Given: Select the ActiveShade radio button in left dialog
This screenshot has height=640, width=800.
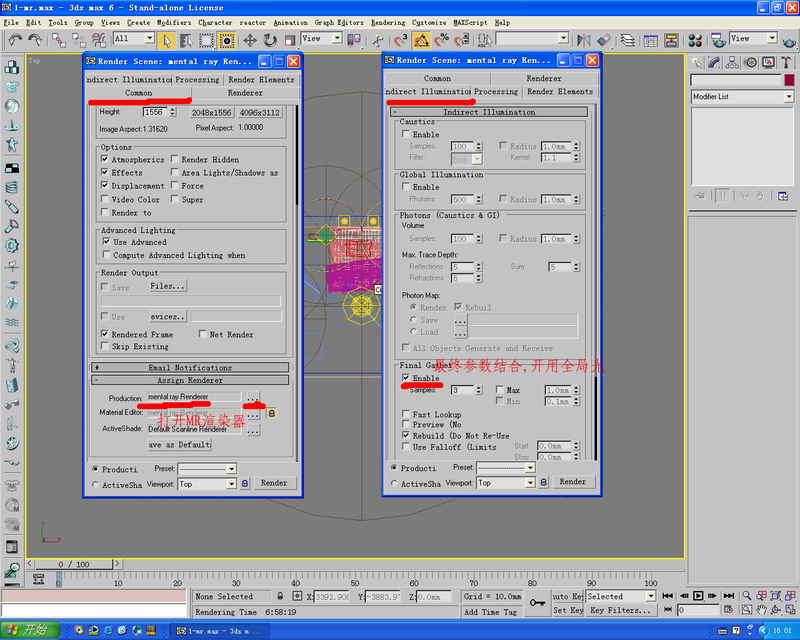Looking at the screenshot, I should pyautogui.click(x=96, y=484).
